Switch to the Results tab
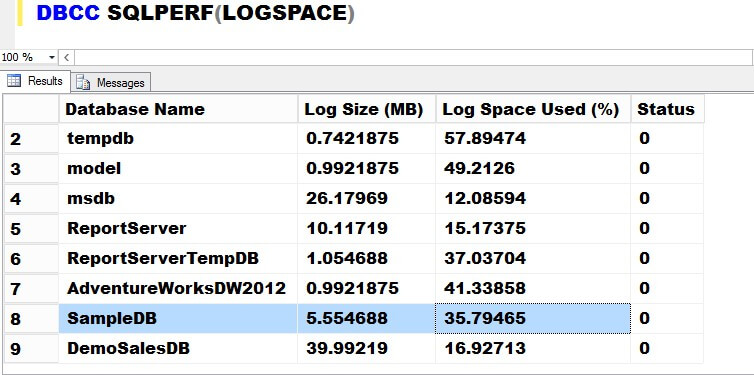The height and width of the screenshot is (375, 754). point(36,81)
